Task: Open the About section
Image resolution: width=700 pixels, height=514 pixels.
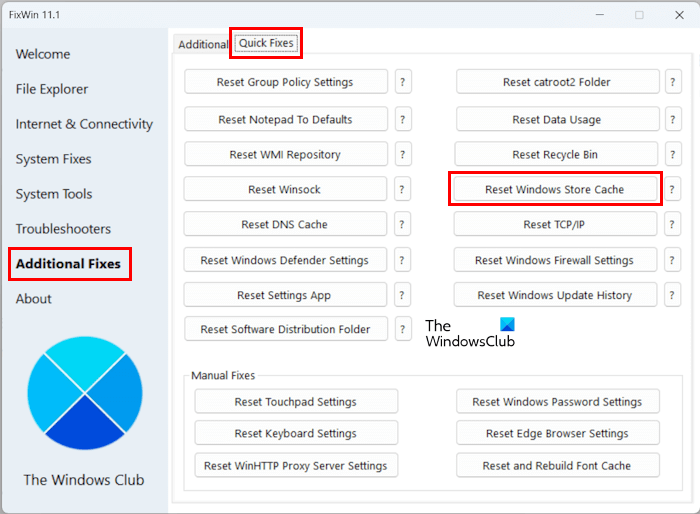Action: (x=33, y=299)
